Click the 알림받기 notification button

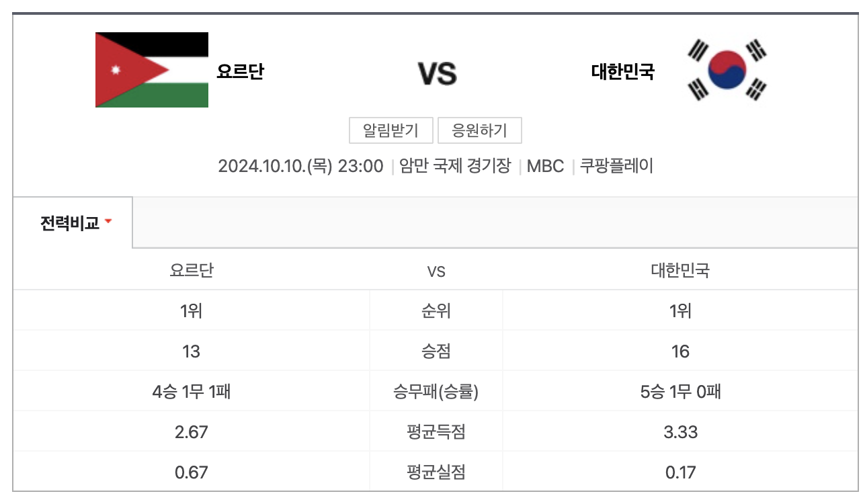click(390, 130)
